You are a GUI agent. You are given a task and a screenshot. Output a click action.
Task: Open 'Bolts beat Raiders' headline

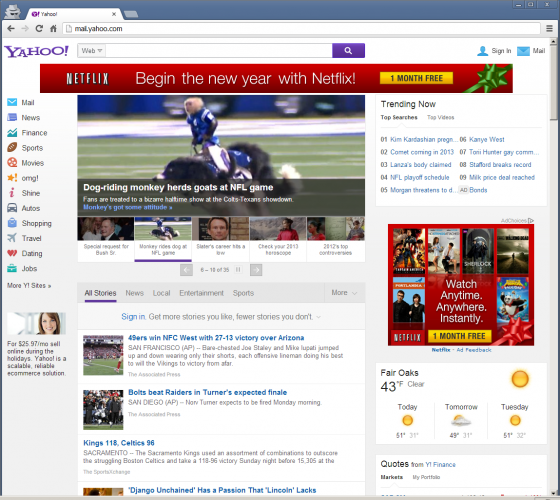pos(208,392)
